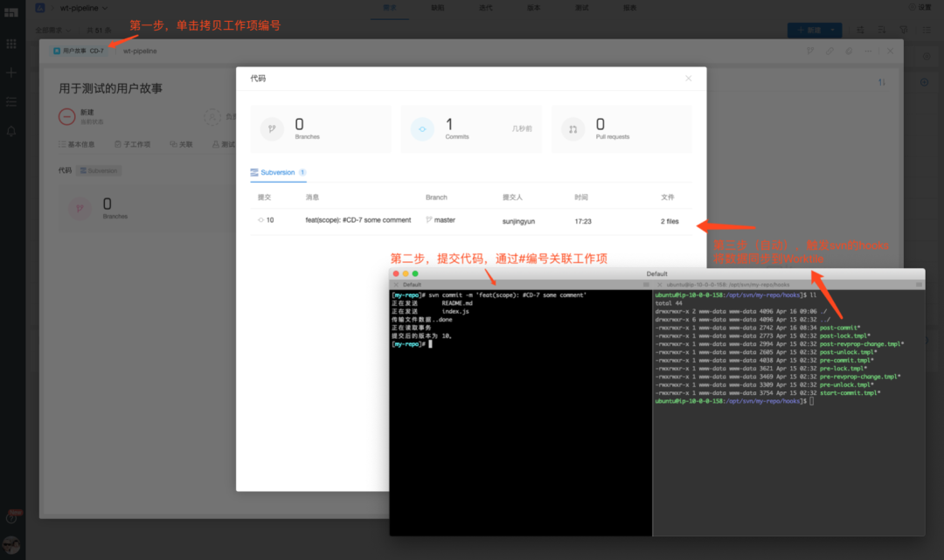944x560 pixels.
Task: Open the 全部需求 filter dropdown
Action: (50, 29)
